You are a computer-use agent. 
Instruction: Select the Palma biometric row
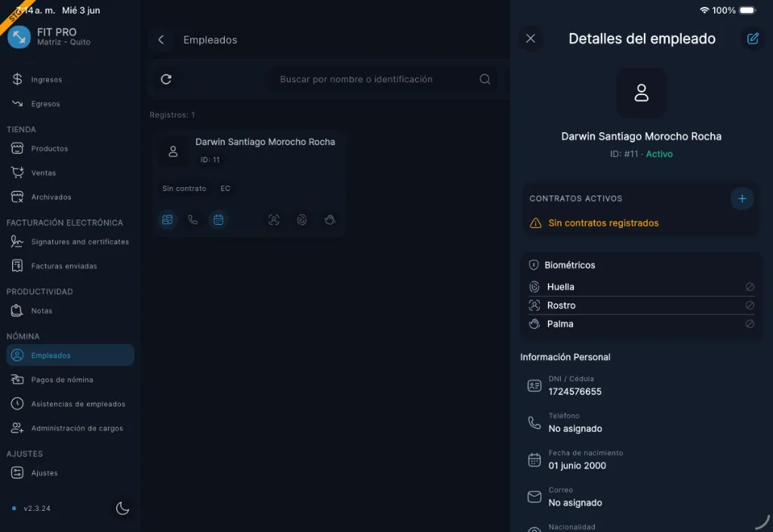click(x=642, y=324)
